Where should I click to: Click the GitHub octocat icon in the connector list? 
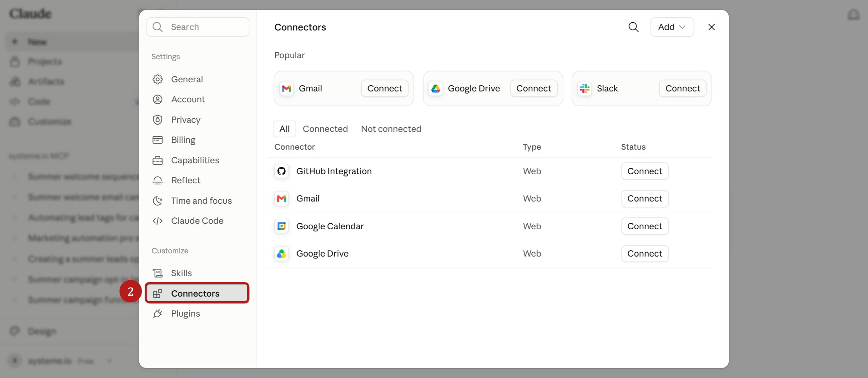[282, 171]
